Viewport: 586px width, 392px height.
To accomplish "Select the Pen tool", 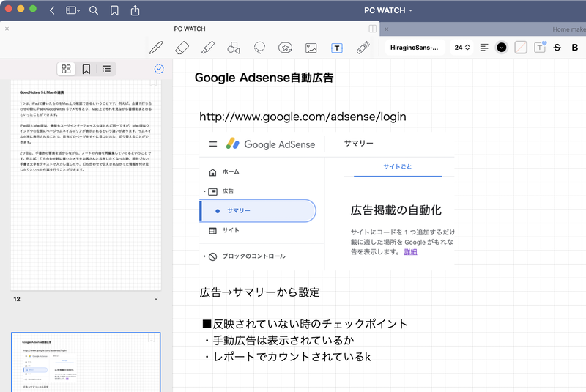I will 156,48.
